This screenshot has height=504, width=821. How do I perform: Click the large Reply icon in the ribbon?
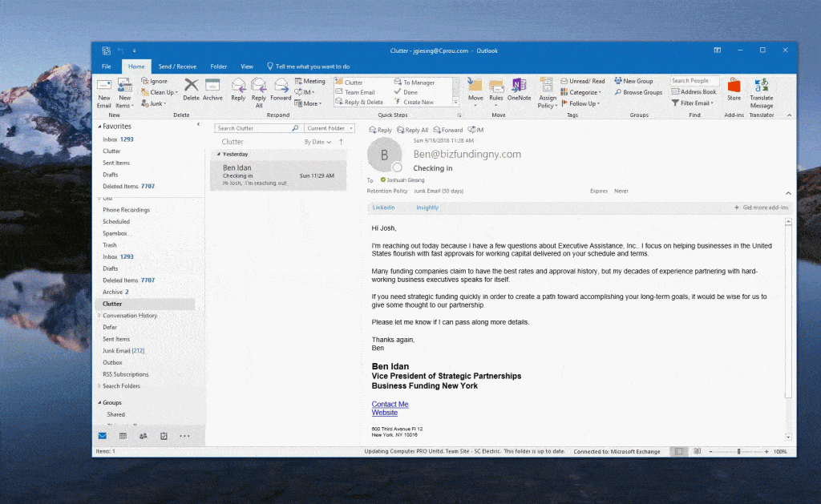click(x=238, y=85)
